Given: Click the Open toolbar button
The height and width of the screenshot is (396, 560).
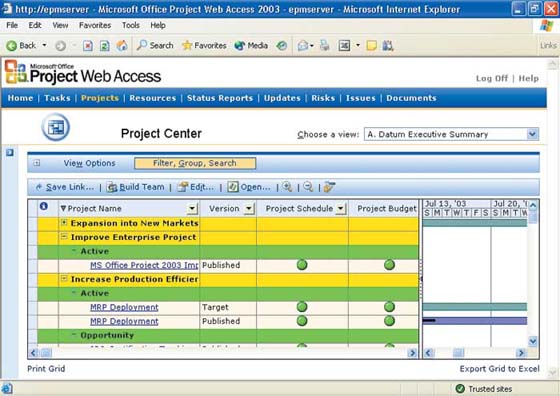Looking at the screenshot, I should (249, 187).
